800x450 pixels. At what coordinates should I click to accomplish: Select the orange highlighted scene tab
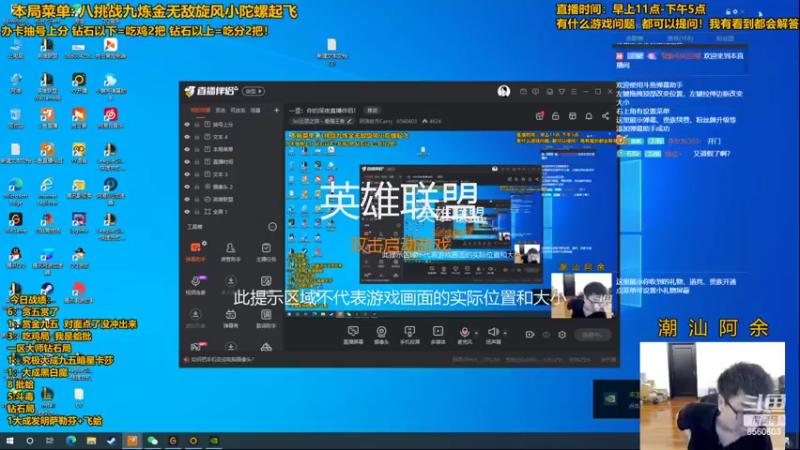[200, 110]
